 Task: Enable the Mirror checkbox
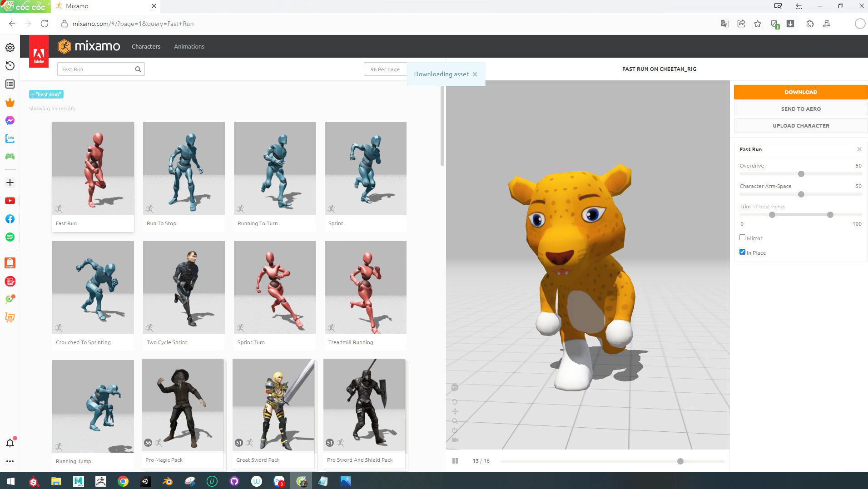tap(743, 237)
